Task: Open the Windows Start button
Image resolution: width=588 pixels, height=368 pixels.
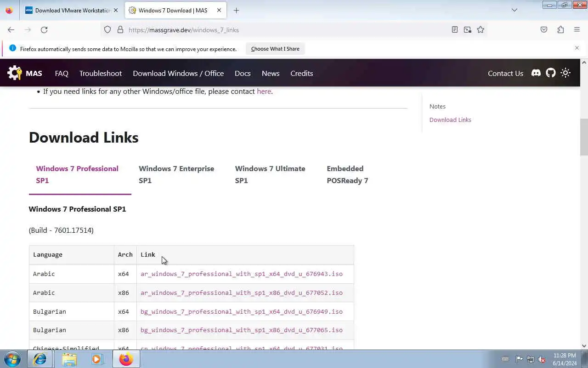Action: (12, 359)
